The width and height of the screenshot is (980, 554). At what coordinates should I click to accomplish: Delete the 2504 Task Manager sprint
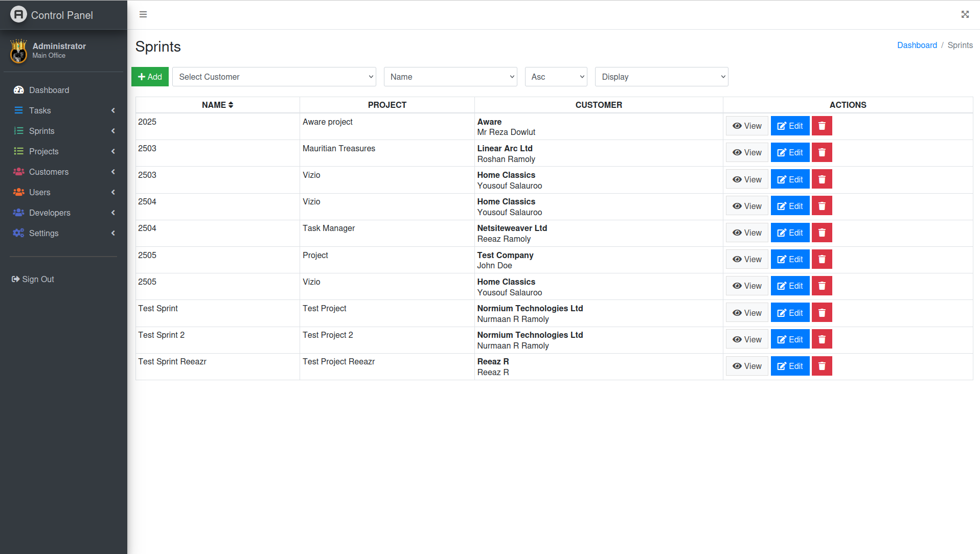click(822, 233)
